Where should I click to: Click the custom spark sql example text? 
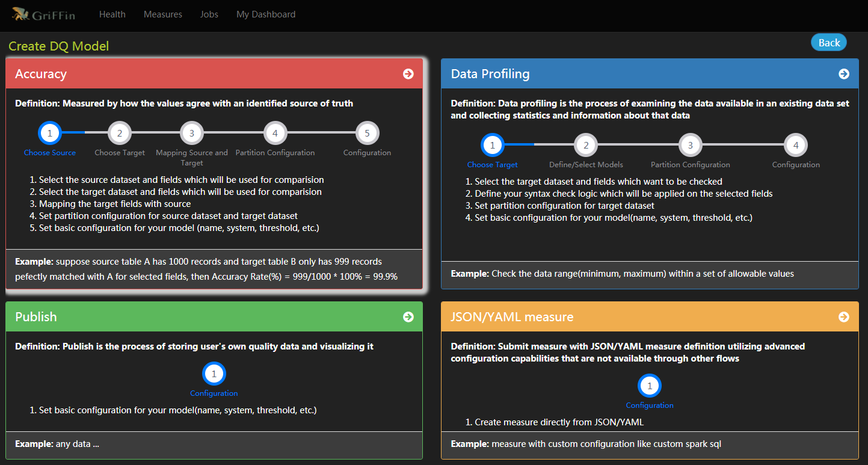(x=586, y=445)
